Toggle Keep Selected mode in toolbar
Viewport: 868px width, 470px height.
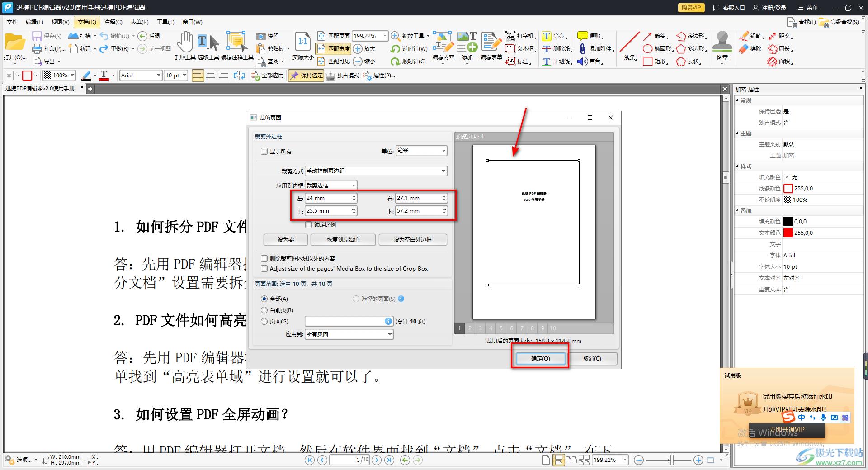307,76
